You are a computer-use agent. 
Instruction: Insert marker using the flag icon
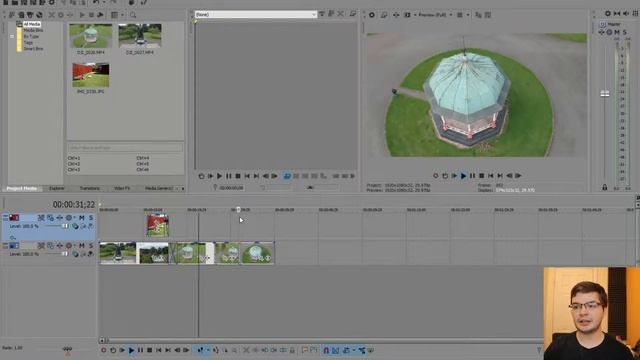click(304, 350)
